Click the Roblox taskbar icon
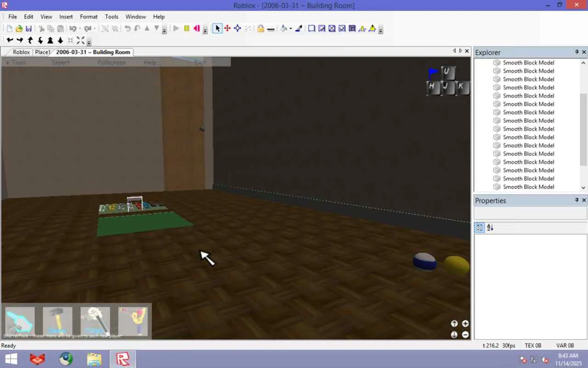Viewport: 588px width, 368px height. point(123,359)
